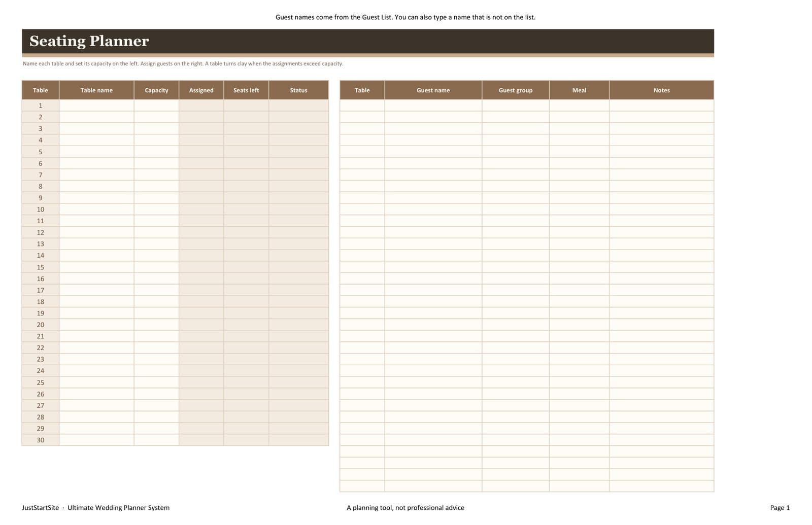Select table row number 25
Image resolution: width=812 pixels, height=525 pixels.
point(41,382)
